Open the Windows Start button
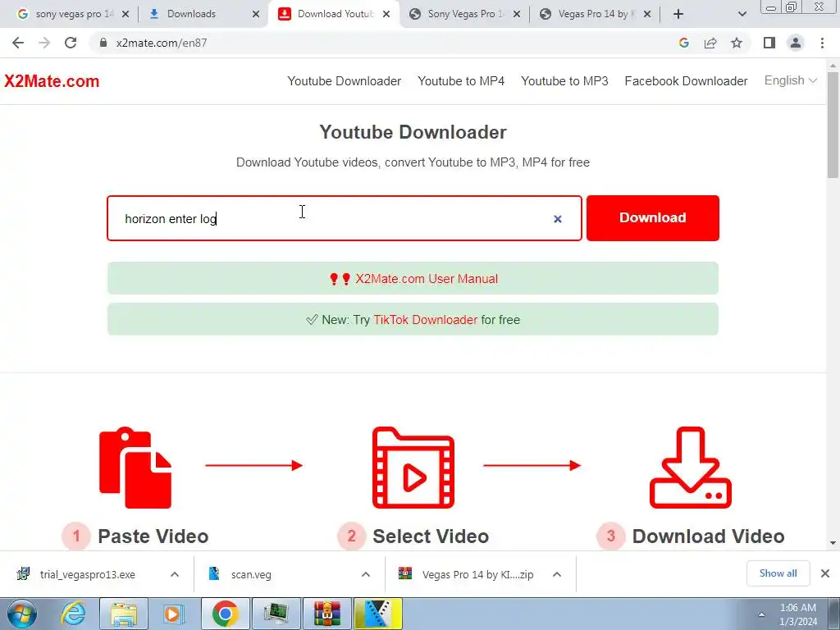The height and width of the screenshot is (630, 840). (21, 614)
